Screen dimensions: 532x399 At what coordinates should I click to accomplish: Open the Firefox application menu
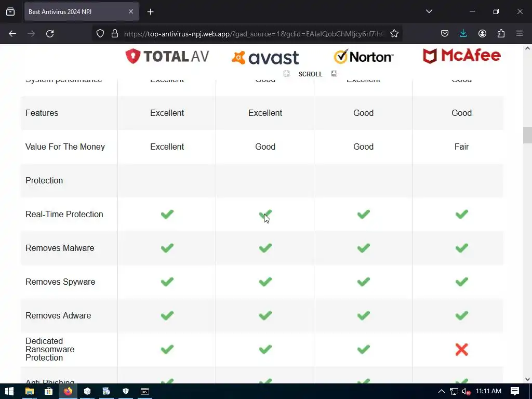(520, 34)
